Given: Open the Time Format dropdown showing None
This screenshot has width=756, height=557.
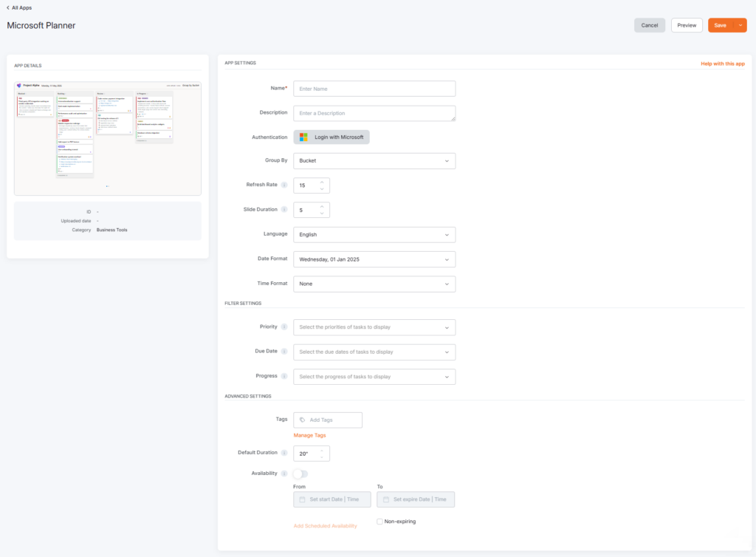Looking at the screenshot, I should [374, 284].
